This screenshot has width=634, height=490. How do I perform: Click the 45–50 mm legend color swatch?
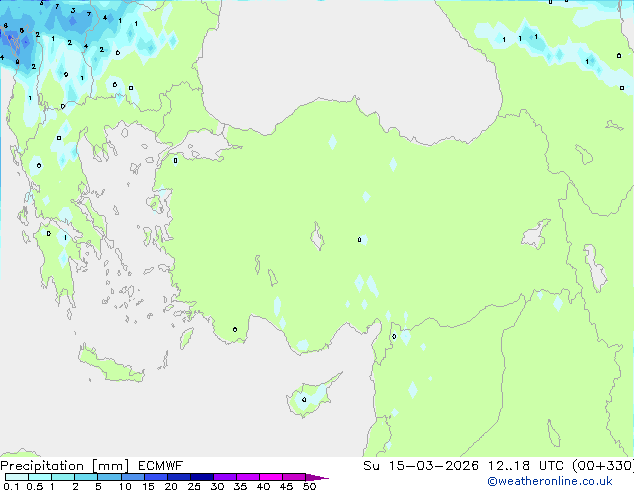[294, 477]
